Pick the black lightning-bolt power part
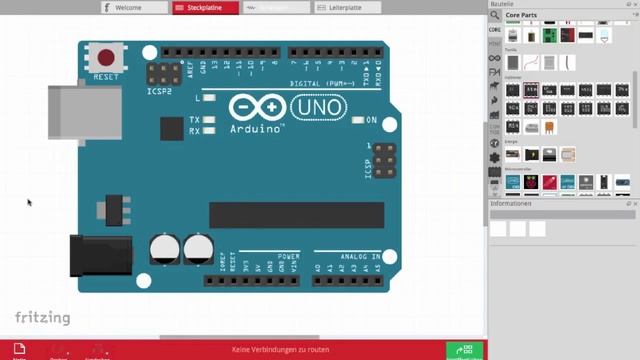 tap(531, 155)
